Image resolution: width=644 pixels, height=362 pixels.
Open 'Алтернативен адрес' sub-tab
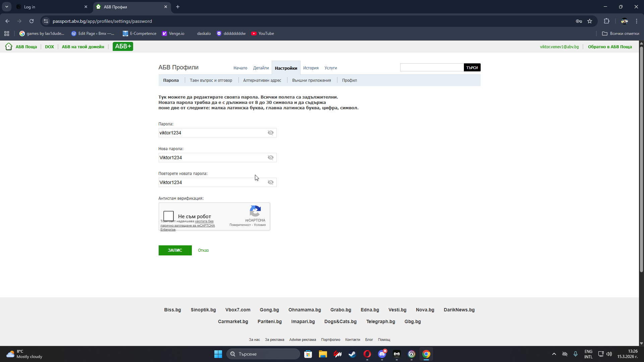262,80
